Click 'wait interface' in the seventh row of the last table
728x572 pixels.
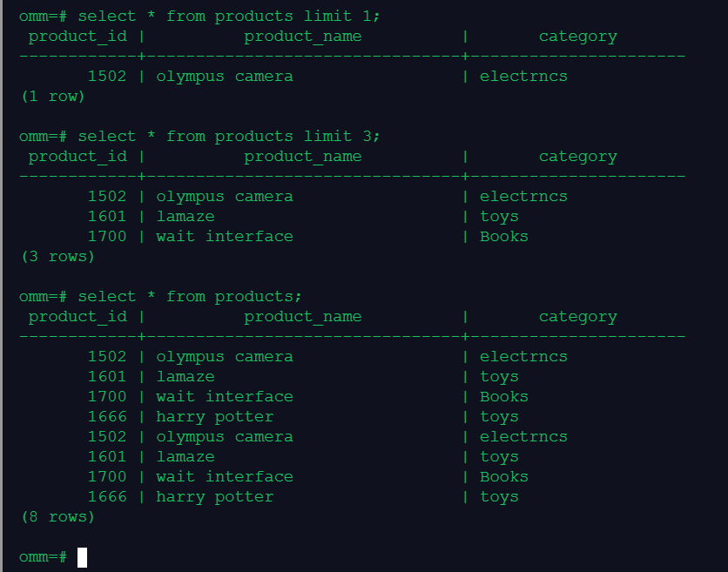pyautogui.click(x=224, y=477)
